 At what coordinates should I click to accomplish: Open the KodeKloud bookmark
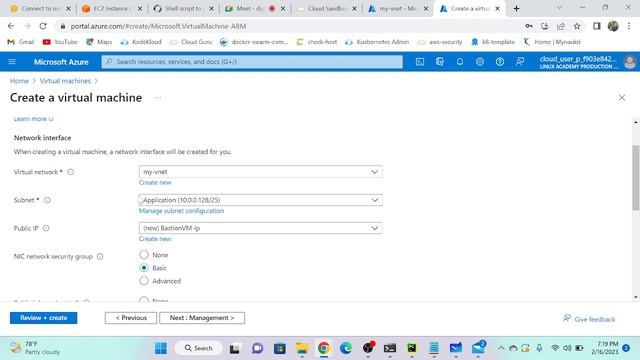(x=141, y=42)
